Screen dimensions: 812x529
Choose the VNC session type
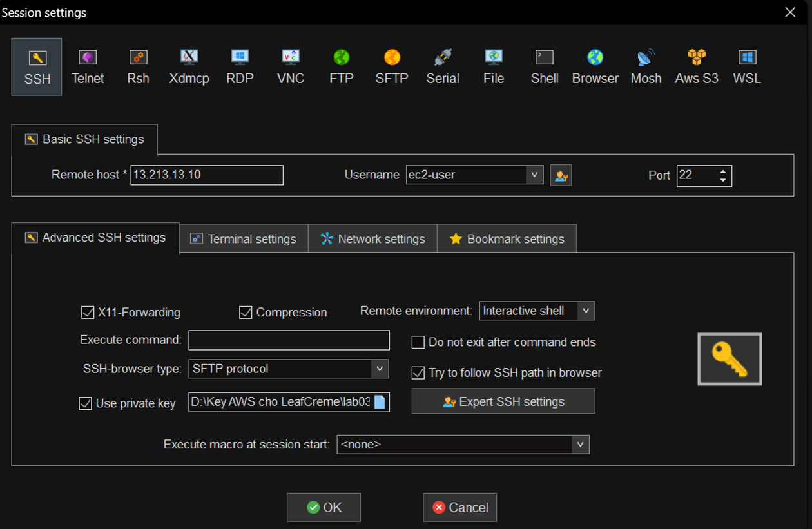290,67
